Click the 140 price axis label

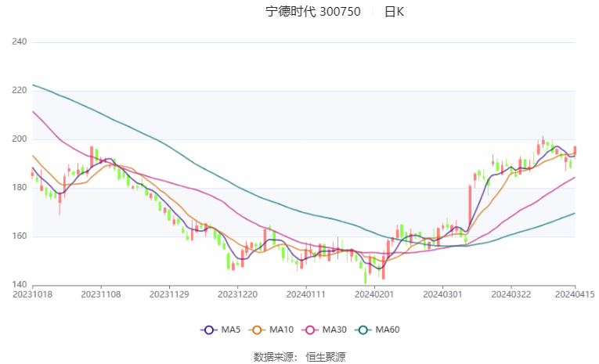click(x=20, y=284)
